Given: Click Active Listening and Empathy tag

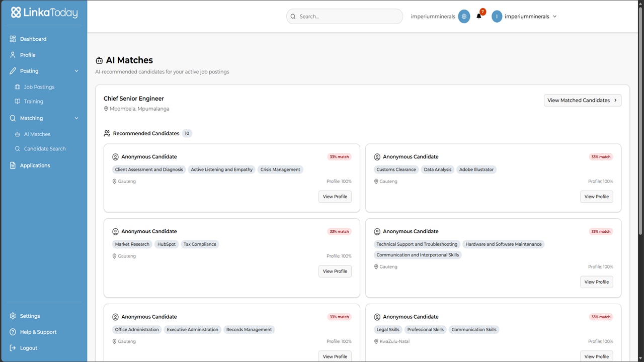Looking at the screenshot, I should click(222, 170).
